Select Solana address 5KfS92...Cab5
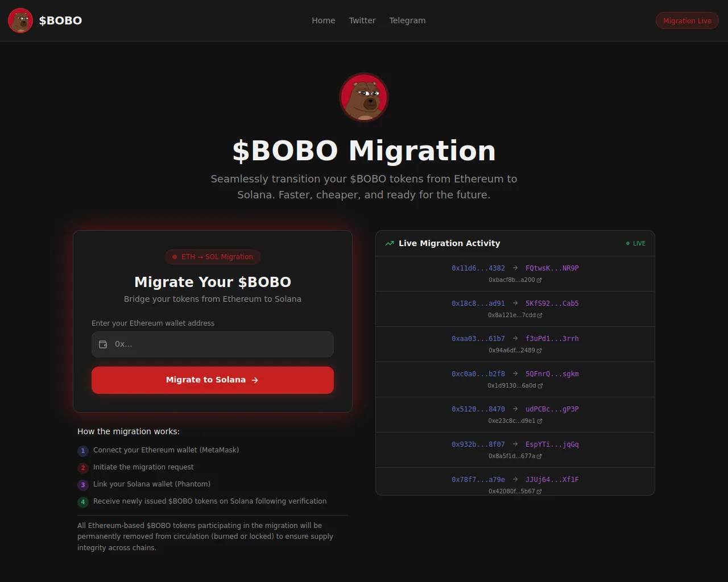The image size is (728, 582). point(552,304)
